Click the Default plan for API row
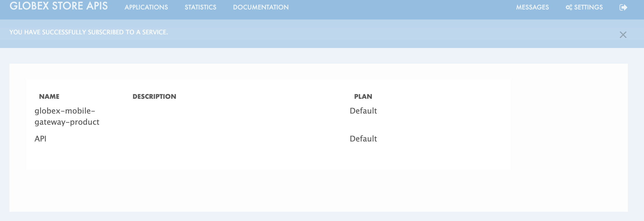The height and width of the screenshot is (221, 644). (363, 139)
